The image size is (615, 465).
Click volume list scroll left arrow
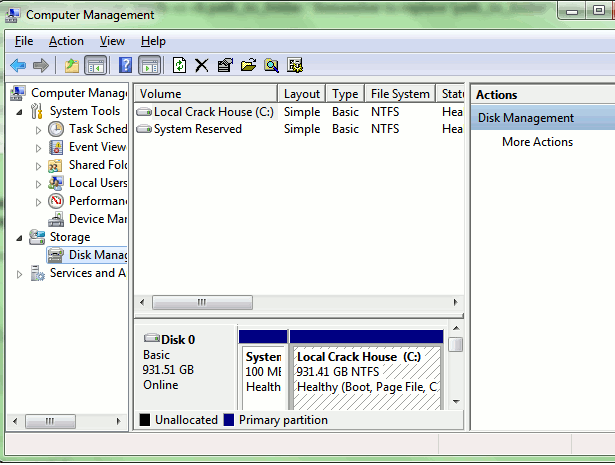point(142,302)
